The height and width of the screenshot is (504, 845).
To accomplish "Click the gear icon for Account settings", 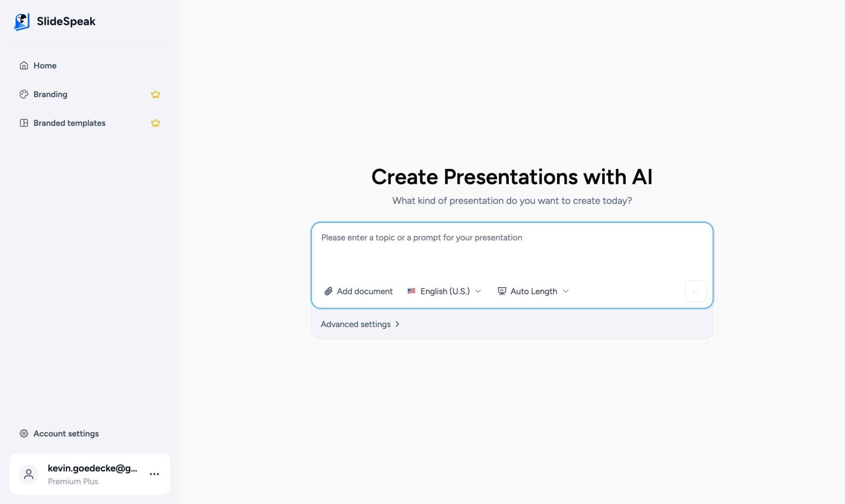I will pos(24,433).
